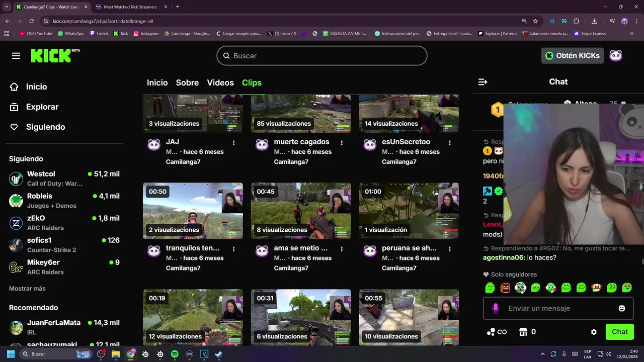The height and width of the screenshot is (362, 644).
Task: Open options for the ama se metio clip
Action: point(342,249)
